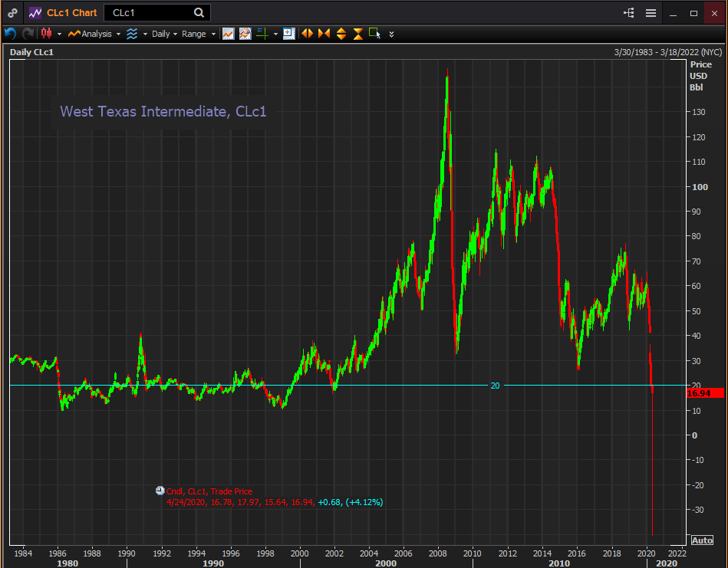
Task: Click the clock icon beside Cndl legend
Action: [x=160, y=491]
